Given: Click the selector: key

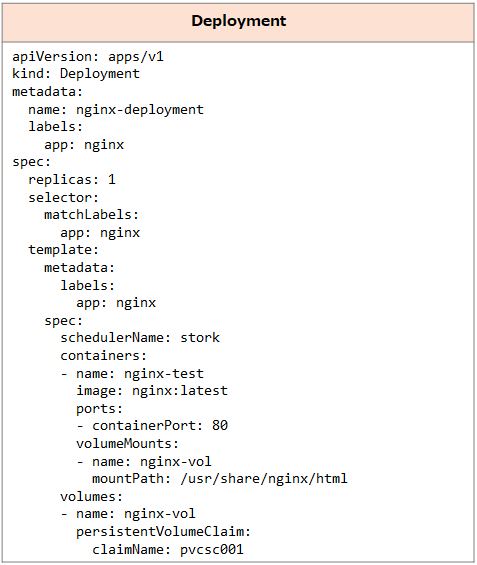Looking at the screenshot, I should [63, 197].
